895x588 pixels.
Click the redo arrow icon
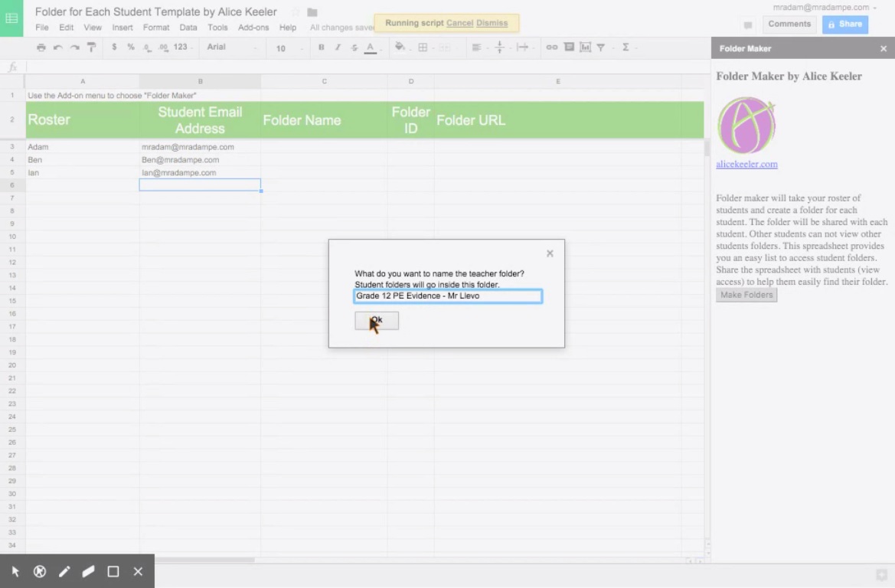[x=75, y=47]
